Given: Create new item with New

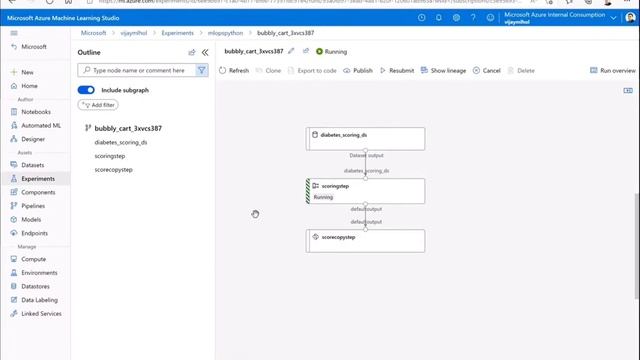Looking at the screenshot, I should coord(22,72).
